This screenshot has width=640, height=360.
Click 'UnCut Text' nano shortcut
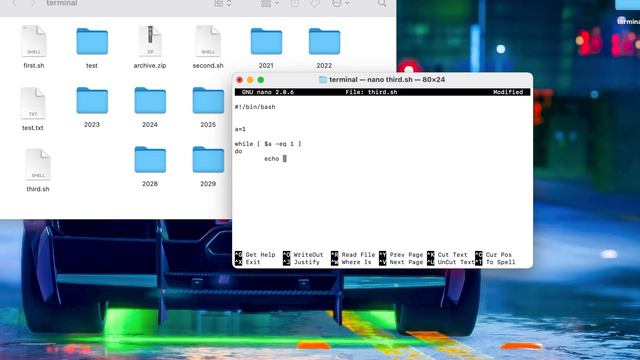click(456, 262)
